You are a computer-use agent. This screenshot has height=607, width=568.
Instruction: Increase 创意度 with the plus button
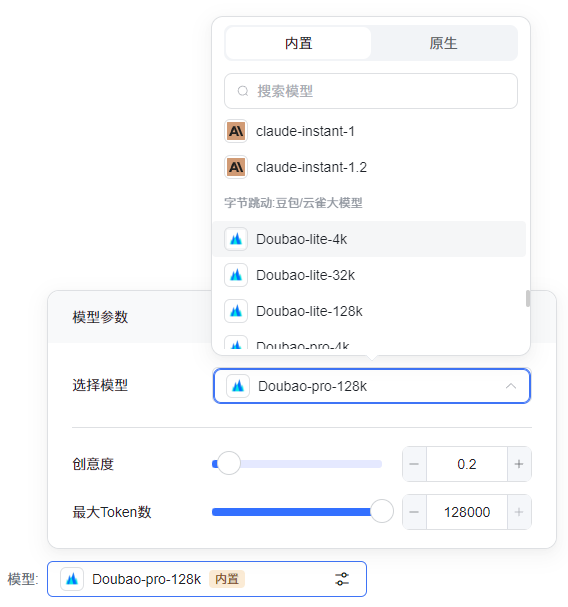coord(519,464)
